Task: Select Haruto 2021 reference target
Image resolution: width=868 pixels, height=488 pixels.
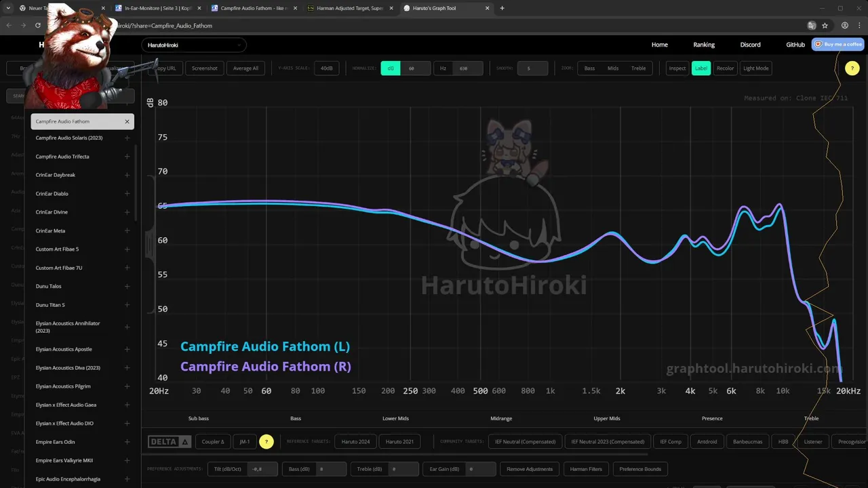Action: click(x=399, y=442)
